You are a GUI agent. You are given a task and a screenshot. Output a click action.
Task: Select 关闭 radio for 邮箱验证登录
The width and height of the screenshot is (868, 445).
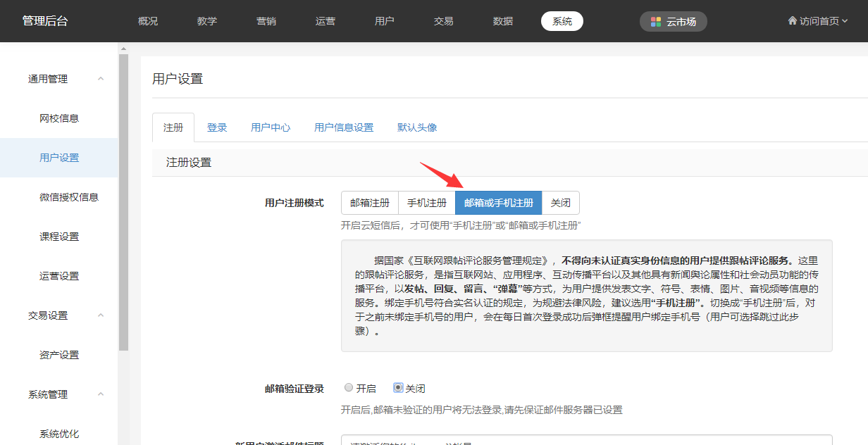click(x=398, y=388)
